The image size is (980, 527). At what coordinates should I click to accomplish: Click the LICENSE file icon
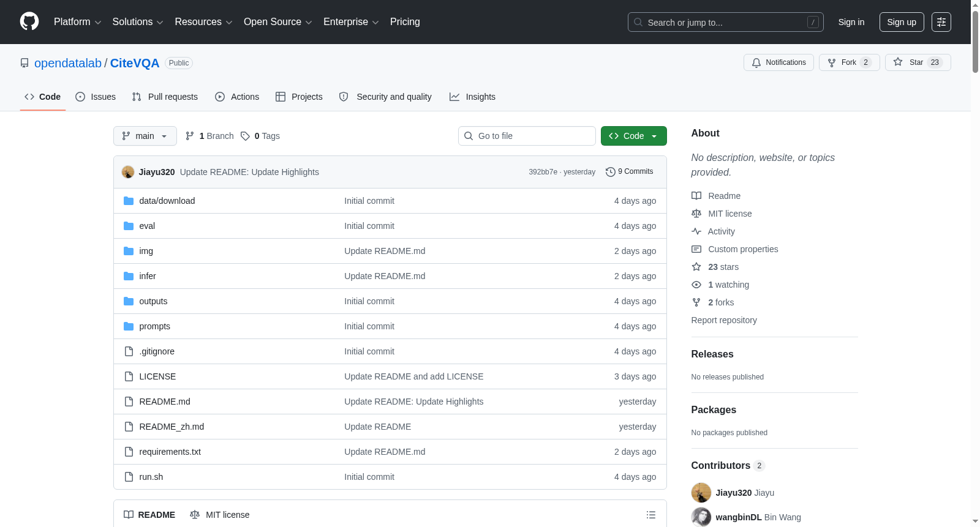(x=129, y=376)
